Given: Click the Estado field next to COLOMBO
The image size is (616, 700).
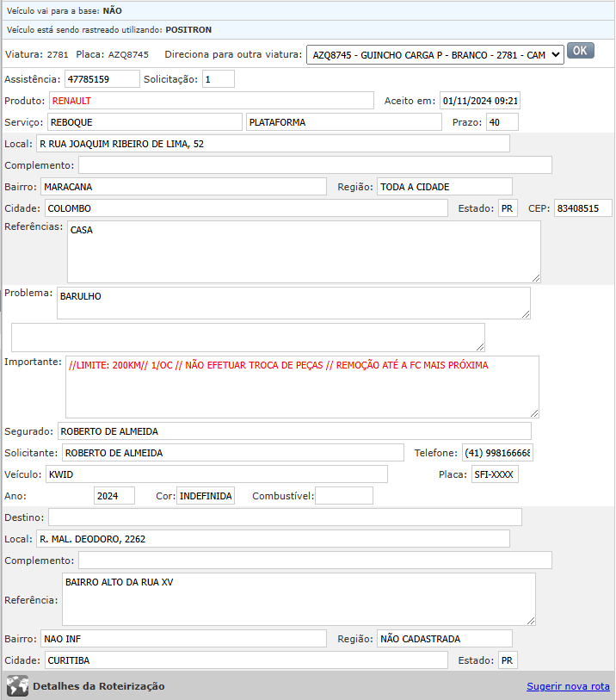Looking at the screenshot, I should pyautogui.click(x=508, y=208).
